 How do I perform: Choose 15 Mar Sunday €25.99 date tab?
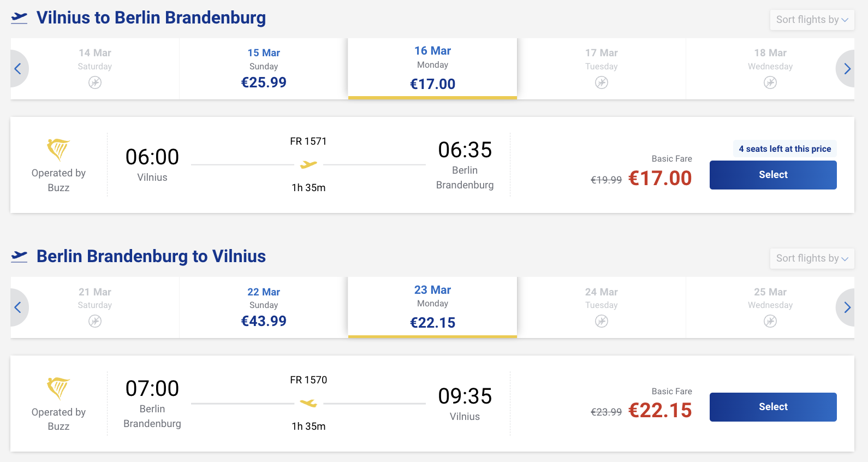(264, 69)
